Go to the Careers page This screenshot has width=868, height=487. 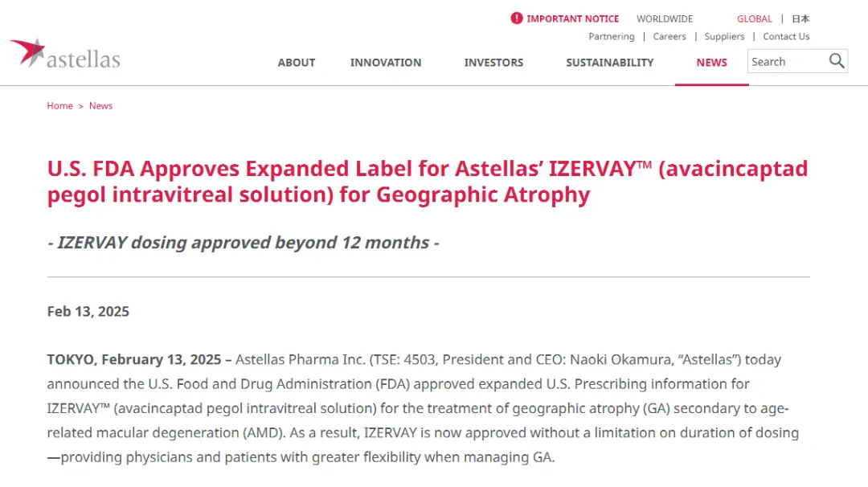coord(669,36)
